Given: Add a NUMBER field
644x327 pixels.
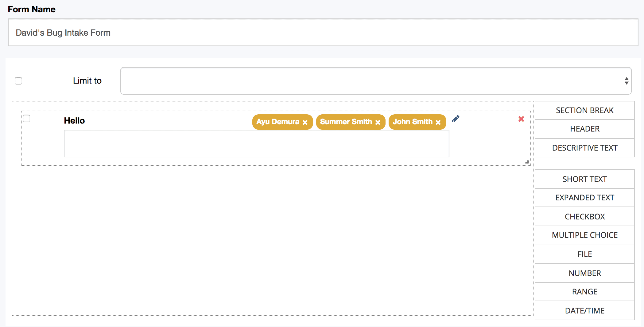Looking at the screenshot, I should point(584,273).
